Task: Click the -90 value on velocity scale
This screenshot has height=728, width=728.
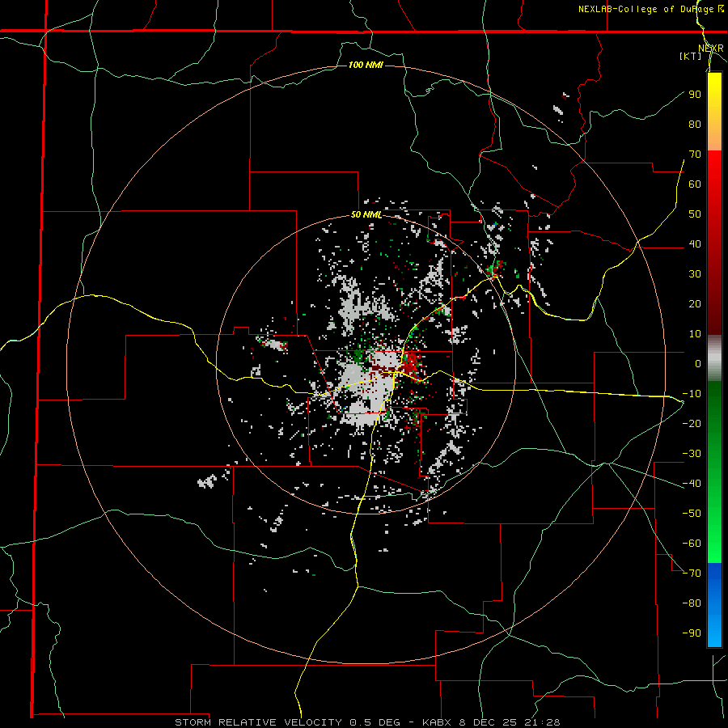Action: (692, 633)
